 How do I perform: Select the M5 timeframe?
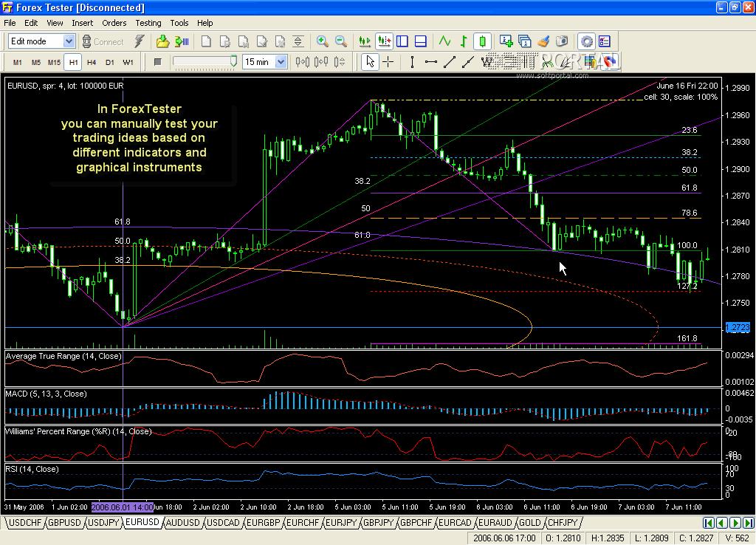pyautogui.click(x=36, y=62)
